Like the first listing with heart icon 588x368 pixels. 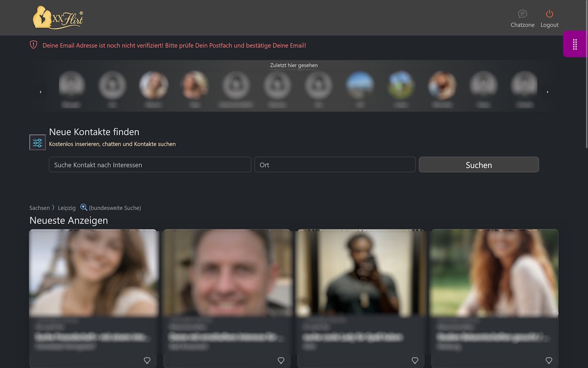pyautogui.click(x=147, y=360)
